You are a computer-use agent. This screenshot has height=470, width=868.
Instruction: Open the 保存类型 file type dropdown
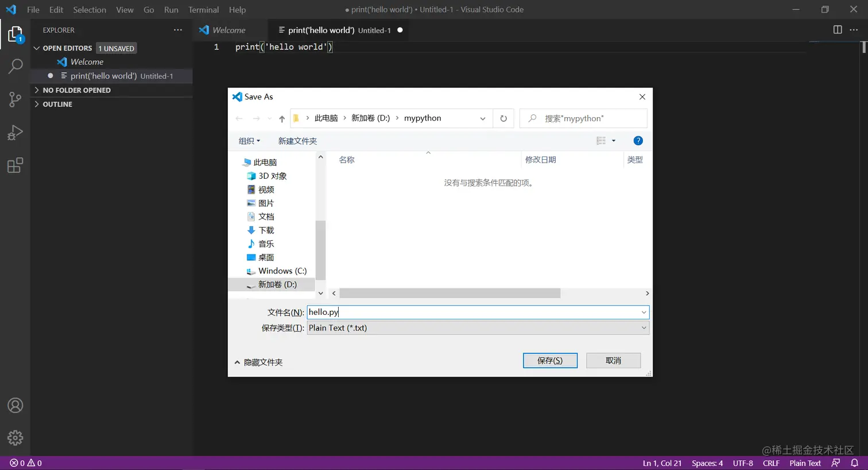tap(645, 328)
